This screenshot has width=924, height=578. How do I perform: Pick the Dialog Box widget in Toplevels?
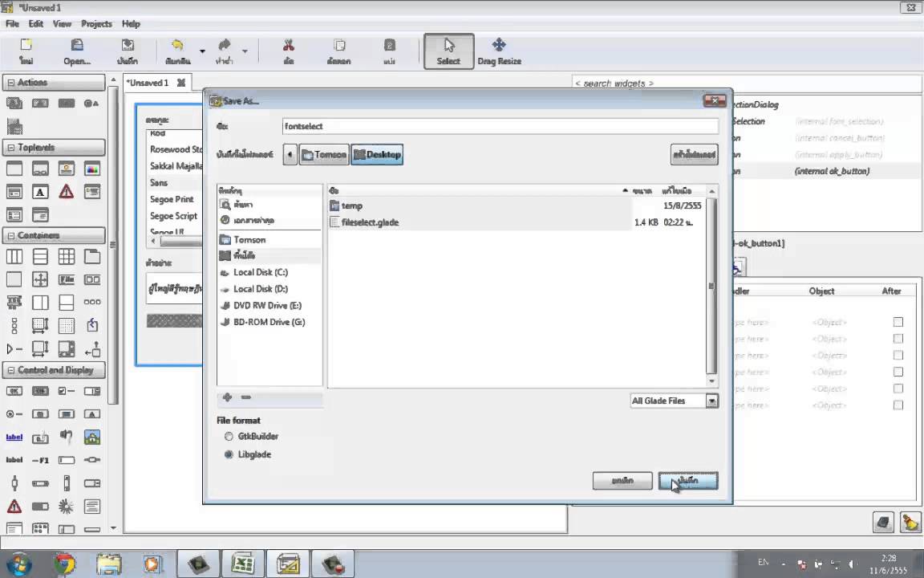point(40,169)
